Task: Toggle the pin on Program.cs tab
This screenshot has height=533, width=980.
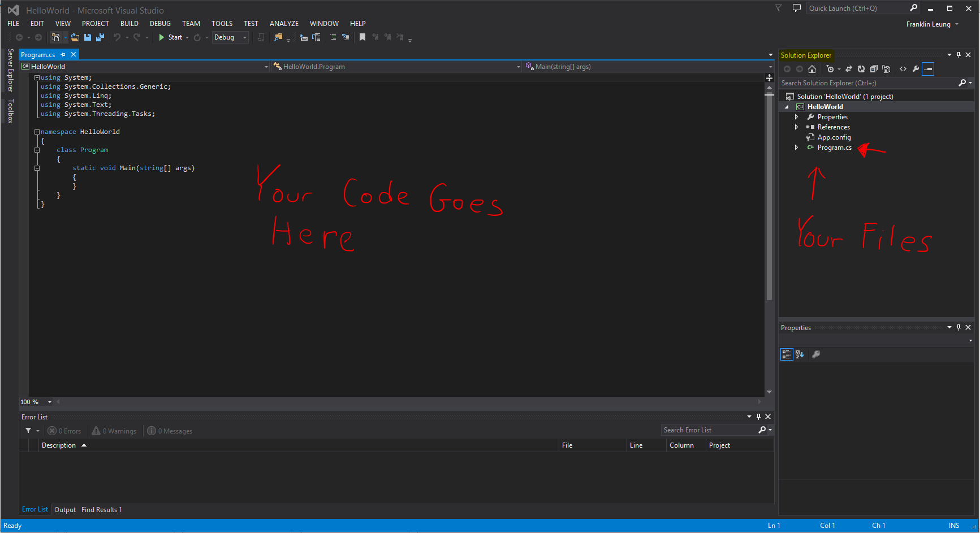Action: pyautogui.click(x=63, y=55)
